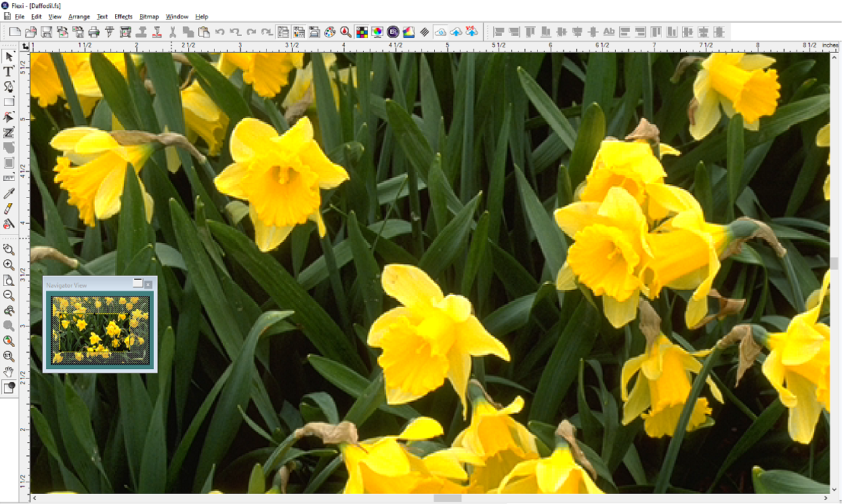This screenshot has width=842, height=504.
Task: Click the round ER badge icon
Action: tap(393, 32)
